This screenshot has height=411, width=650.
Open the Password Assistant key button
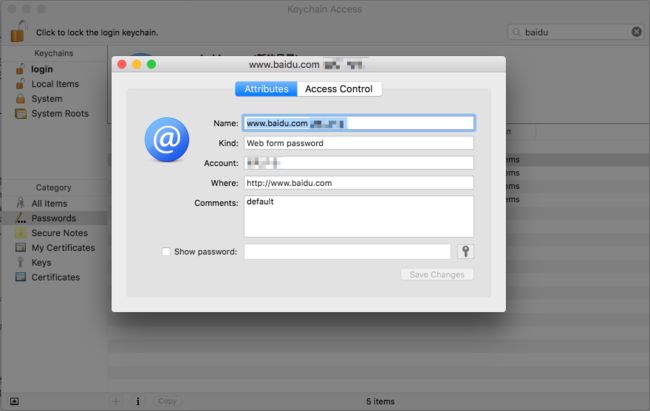pos(465,251)
